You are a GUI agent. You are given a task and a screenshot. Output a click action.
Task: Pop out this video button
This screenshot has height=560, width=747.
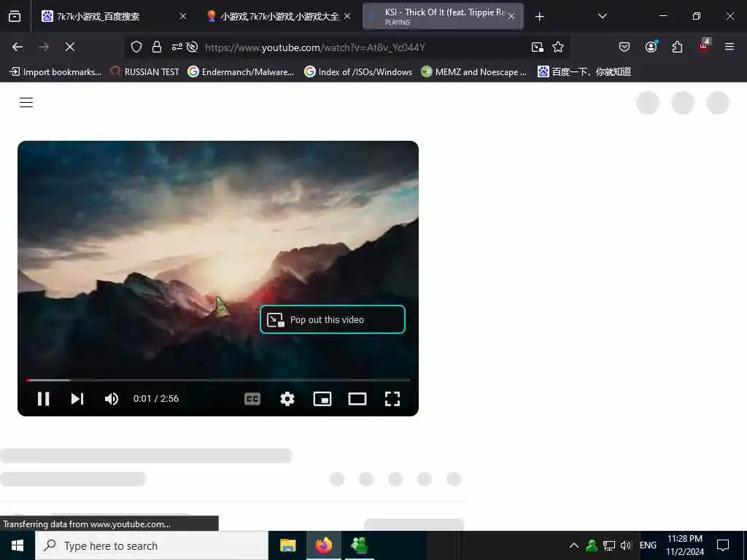[333, 319]
